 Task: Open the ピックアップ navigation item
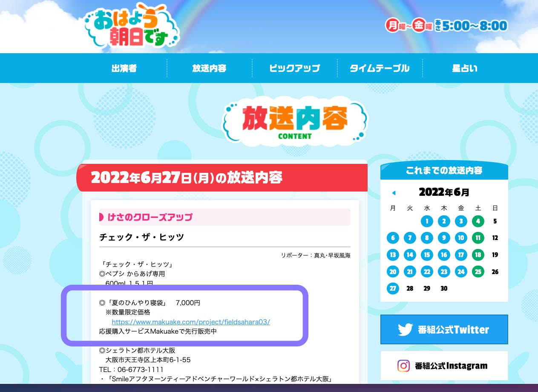pyautogui.click(x=295, y=68)
